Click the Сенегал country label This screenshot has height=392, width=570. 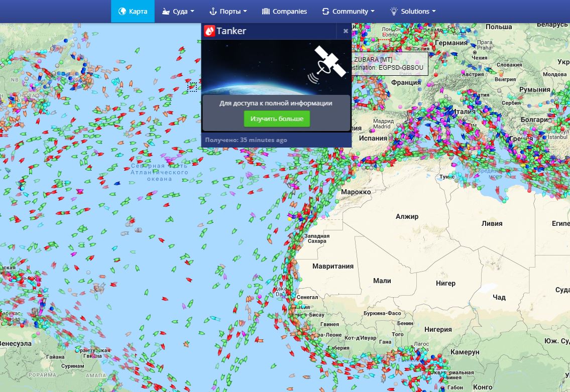[307, 297]
